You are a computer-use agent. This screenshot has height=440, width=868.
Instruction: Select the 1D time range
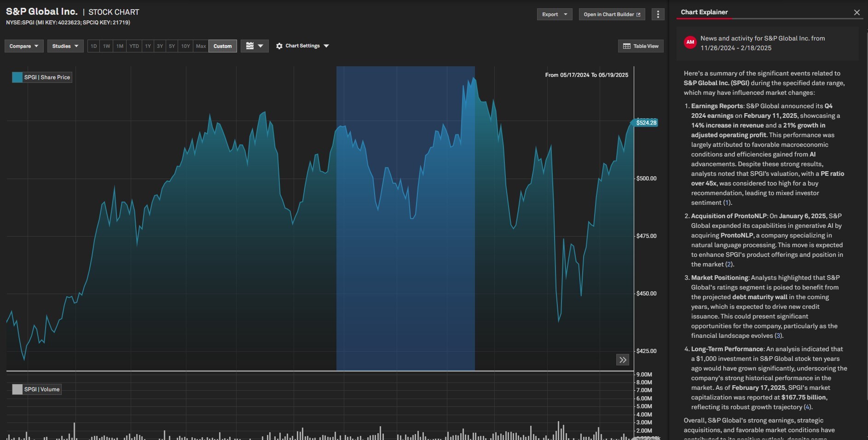pyautogui.click(x=94, y=46)
